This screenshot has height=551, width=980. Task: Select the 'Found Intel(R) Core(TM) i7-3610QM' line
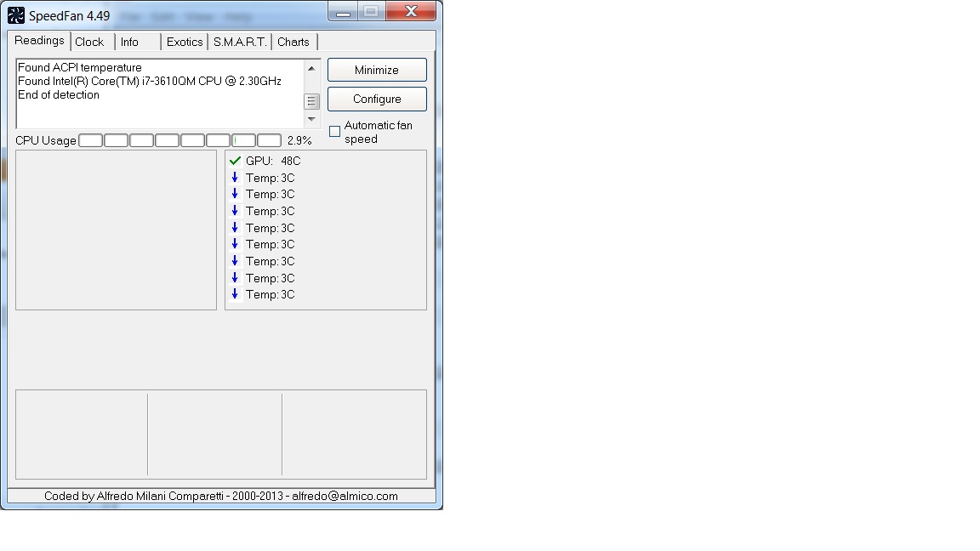(150, 82)
